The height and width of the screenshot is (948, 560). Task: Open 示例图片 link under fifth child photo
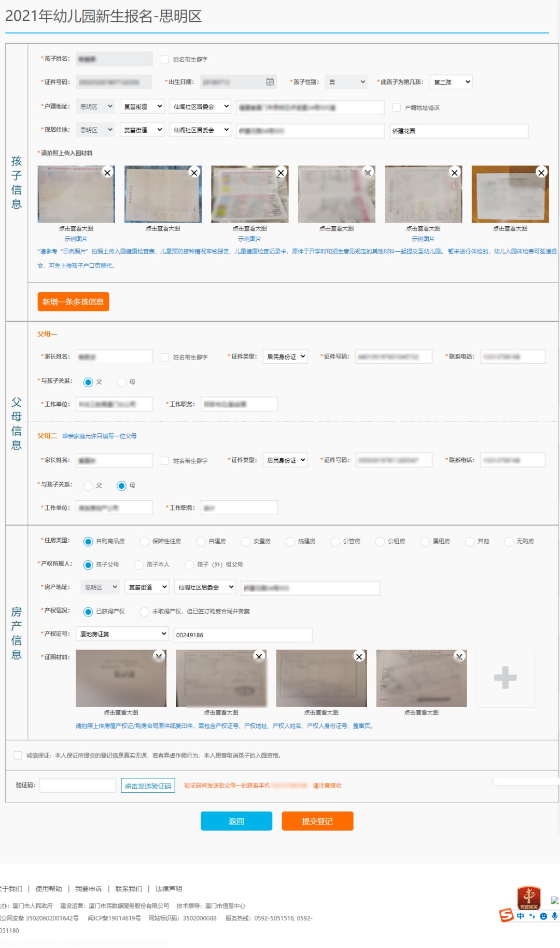(x=423, y=239)
